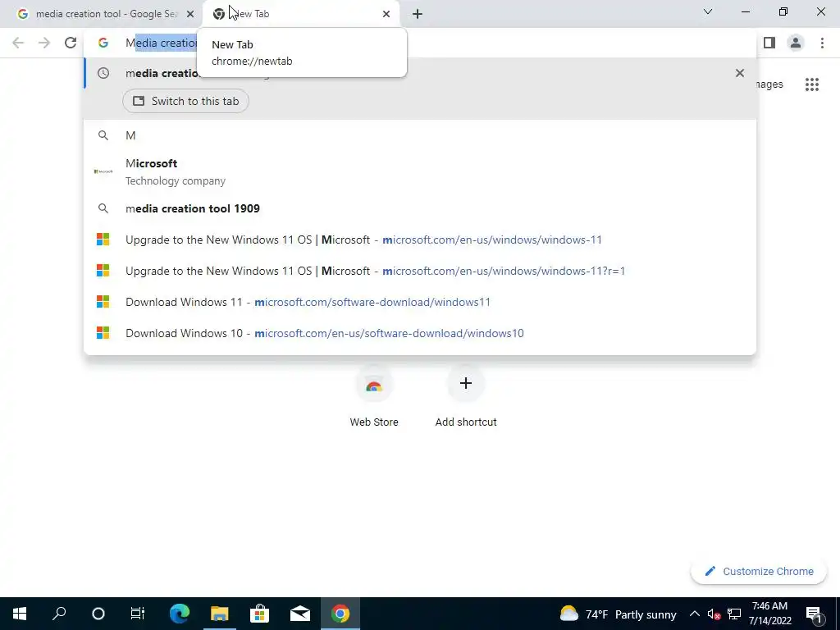
Task: Close the media creation tool tab
Action: coord(190,14)
